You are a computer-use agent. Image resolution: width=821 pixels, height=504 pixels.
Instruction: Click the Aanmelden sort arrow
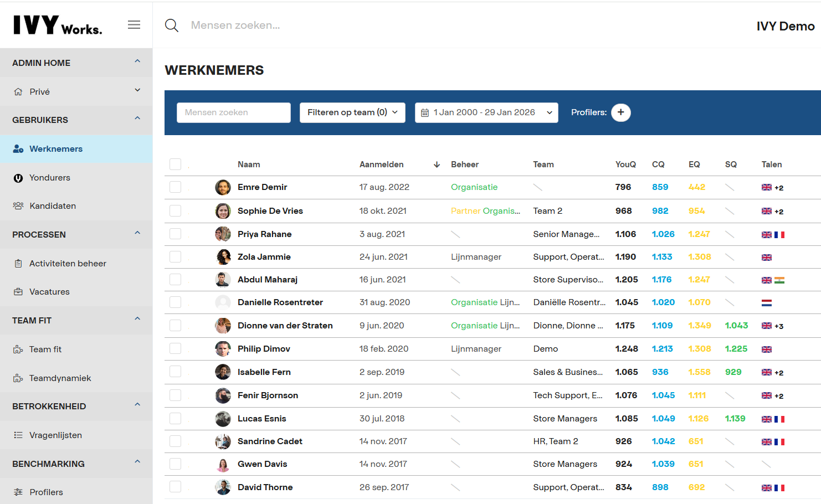437,164
